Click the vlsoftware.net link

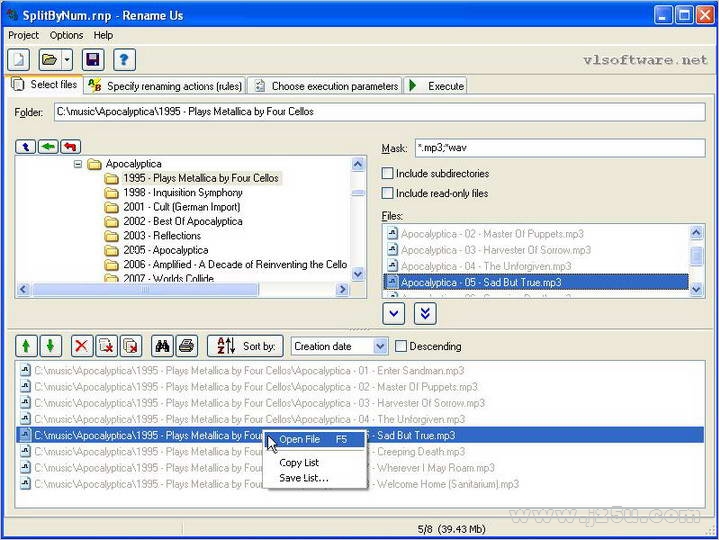coord(645,60)
